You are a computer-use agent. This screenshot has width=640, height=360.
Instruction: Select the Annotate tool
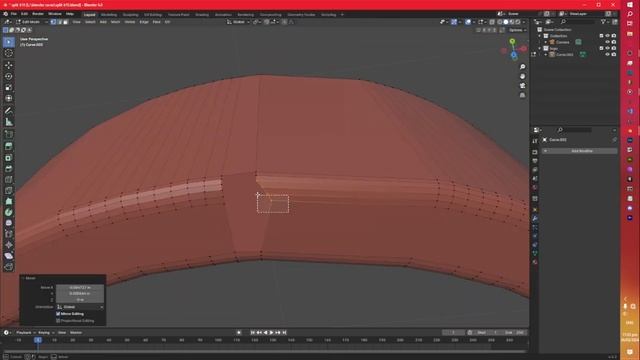(9, 111)
